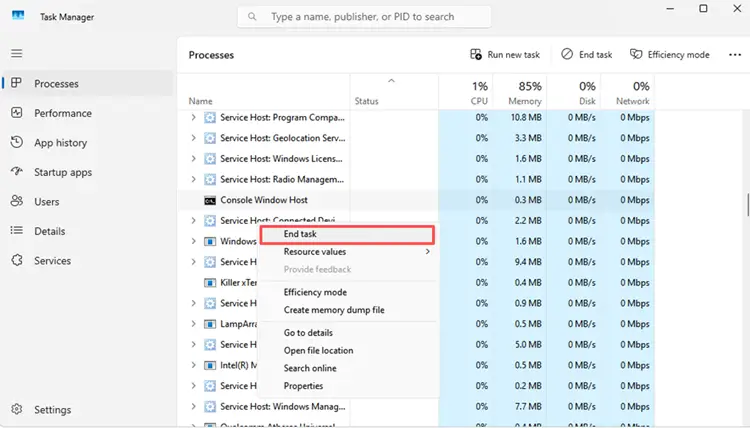Expand the LampArra process row

click(x=193, y=324)
